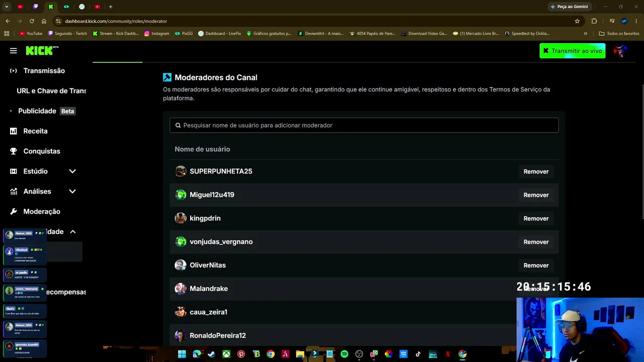
Task: Open OBS Studio from the taskbar
Action: click(x=359, y=354)
